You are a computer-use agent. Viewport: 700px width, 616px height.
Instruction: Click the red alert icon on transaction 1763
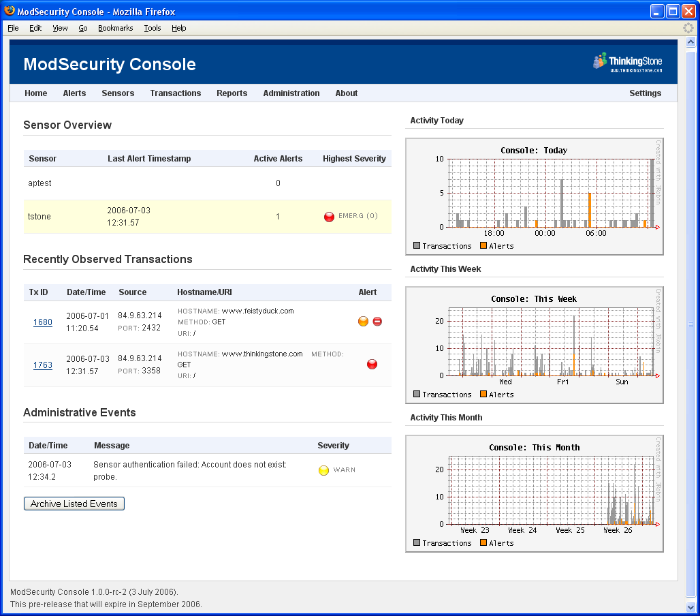[x=372, y=365]
